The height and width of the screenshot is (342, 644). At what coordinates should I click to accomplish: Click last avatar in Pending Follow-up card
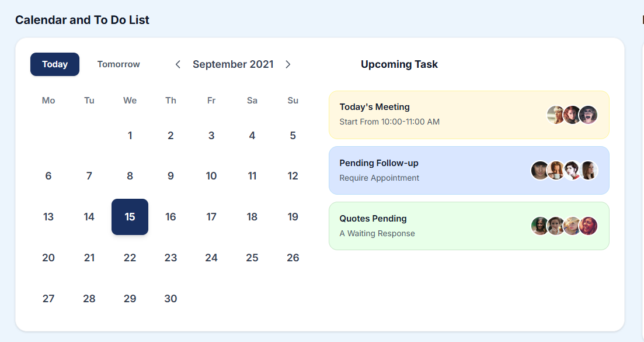tap(589, 170)
